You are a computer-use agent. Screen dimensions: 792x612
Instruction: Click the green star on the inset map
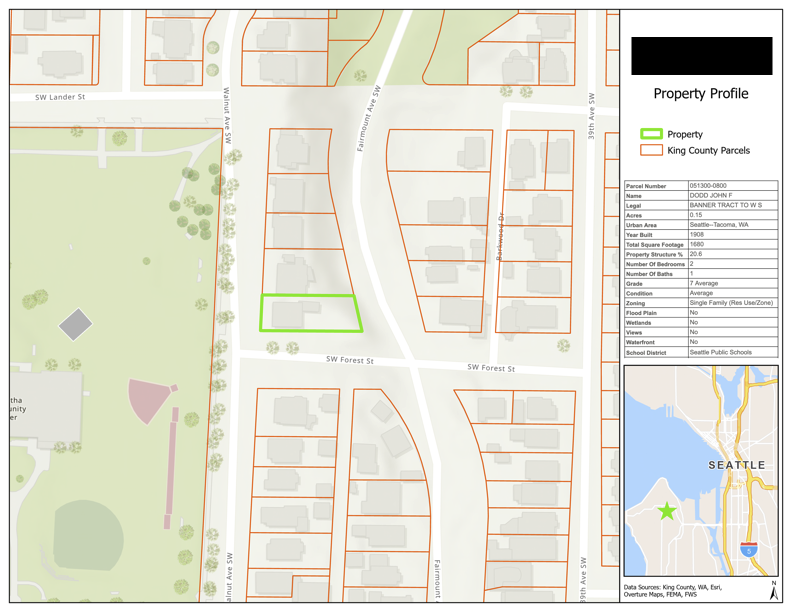coord(667,510)
